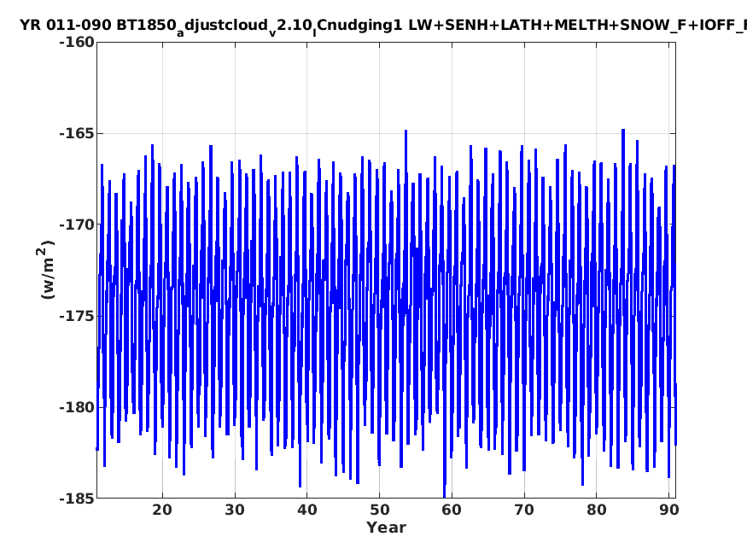Click x-axis tick label '90'

(x=668, y=510)
